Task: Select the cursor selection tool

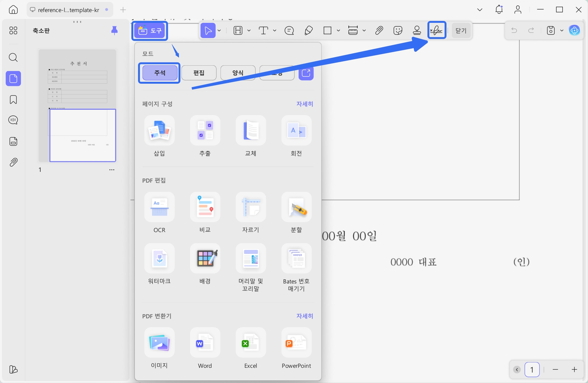Action: click(x=208, y=31)
